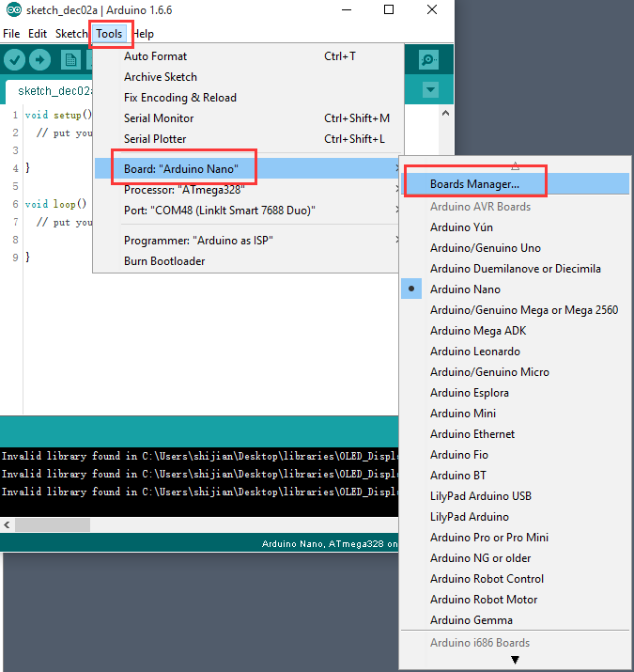Click the New sketch toolbar icon

point(70,60)
